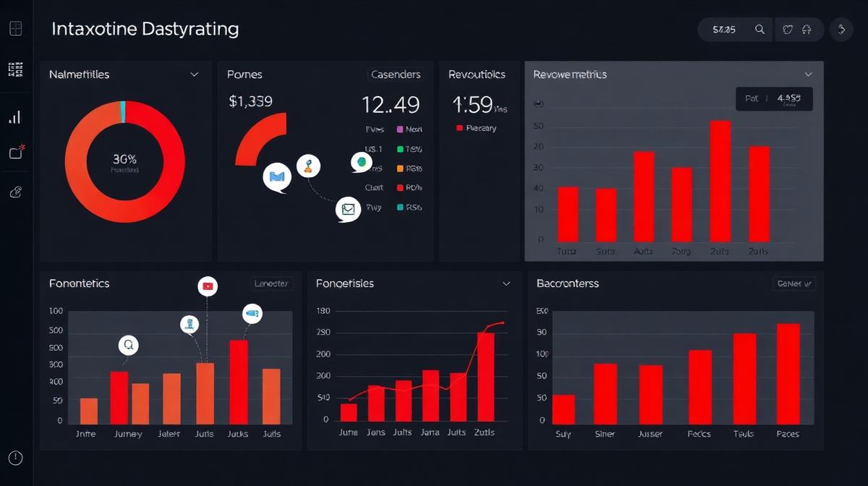868x486 pixels.
Task: Click the tallest bar in Revowe metrius chart
Action: pyautogui.click(x=720, y=182)
